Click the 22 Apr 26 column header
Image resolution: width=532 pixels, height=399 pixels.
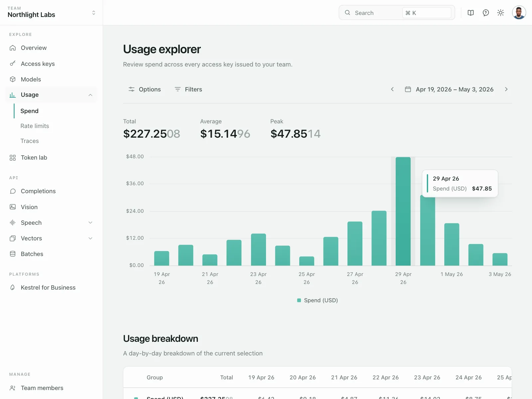pos(386,377)
